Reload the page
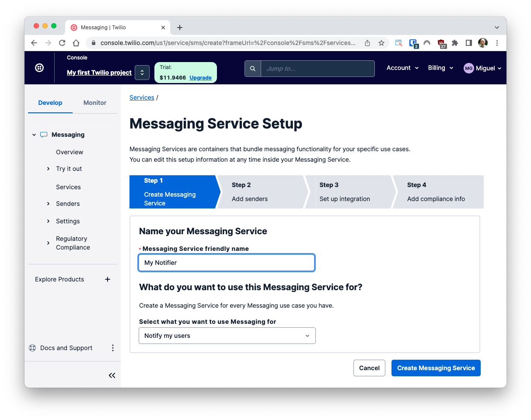 click(62, 43)
